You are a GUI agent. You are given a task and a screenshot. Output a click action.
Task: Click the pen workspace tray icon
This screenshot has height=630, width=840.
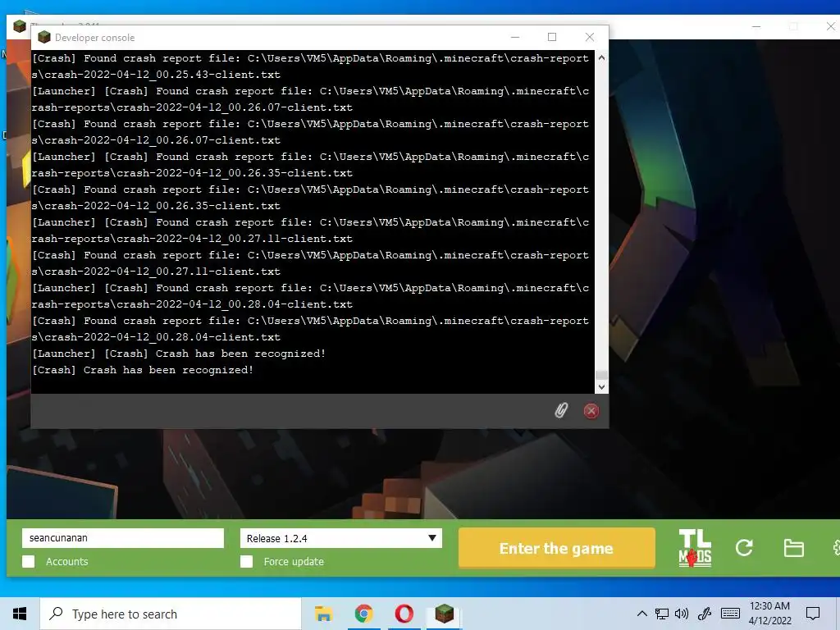tap(705, 614)
